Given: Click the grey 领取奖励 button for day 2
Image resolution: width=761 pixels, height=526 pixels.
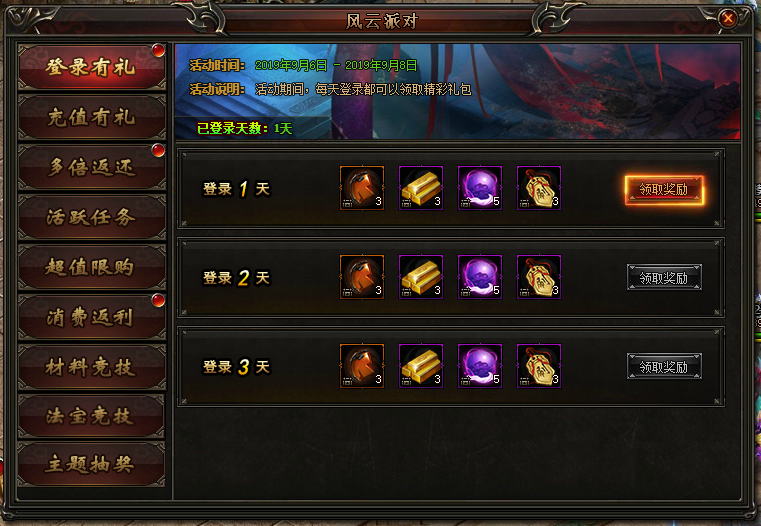Looking at the screenshot, I should [x=664, y=278].
